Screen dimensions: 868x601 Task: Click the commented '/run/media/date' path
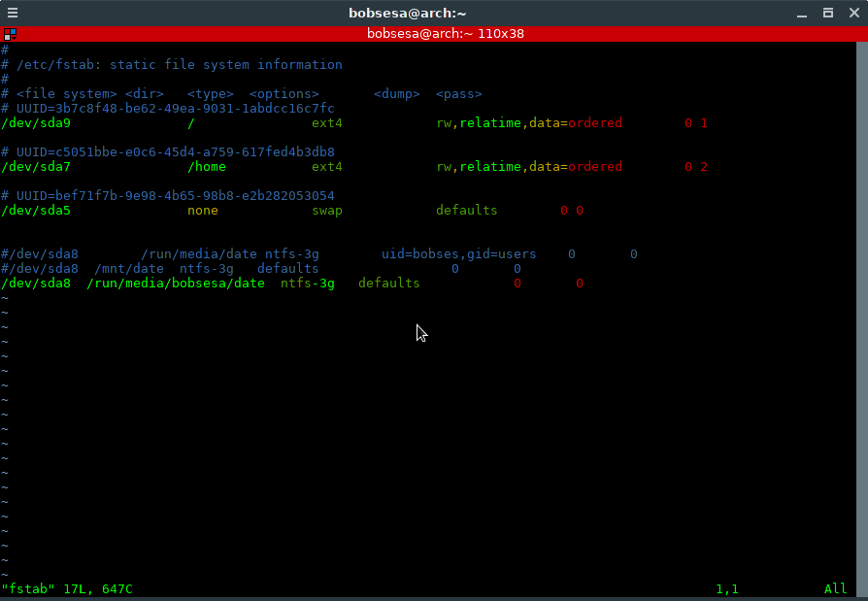[199, 254]
